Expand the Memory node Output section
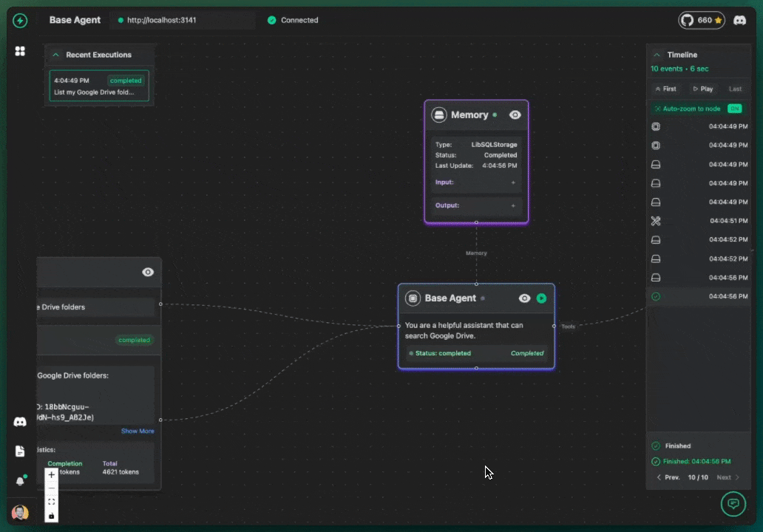Screen dimensions: 763x532 (x=513, y=205)
